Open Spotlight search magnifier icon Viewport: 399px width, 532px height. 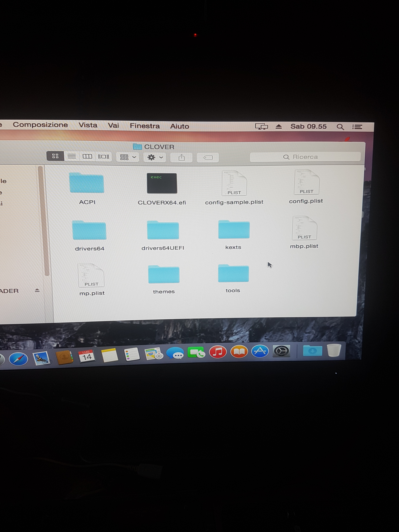340,127
